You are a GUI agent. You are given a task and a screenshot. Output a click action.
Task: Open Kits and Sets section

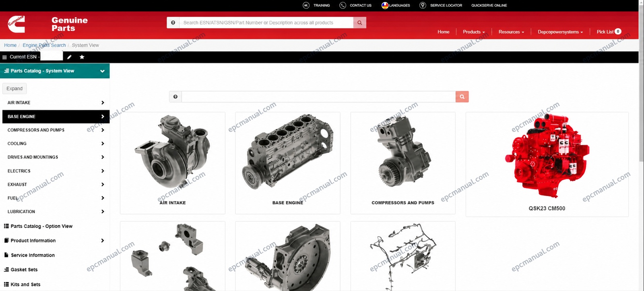(25, 284)
